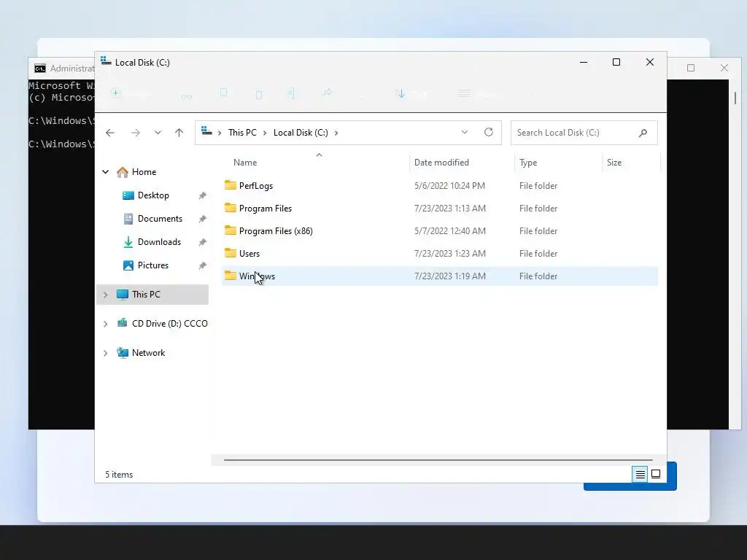Viewport: 747px width, 560px height.
Task: Click Local Disk (C:) breadcrumb segment
Action: [x=301, y=133]
